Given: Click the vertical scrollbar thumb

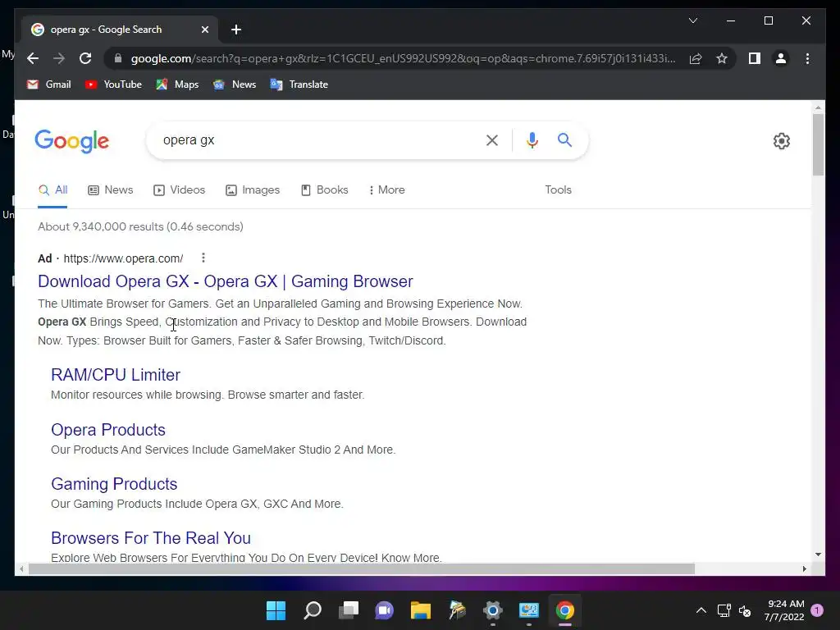Looking at the screenshot, I should pos(818,144).
